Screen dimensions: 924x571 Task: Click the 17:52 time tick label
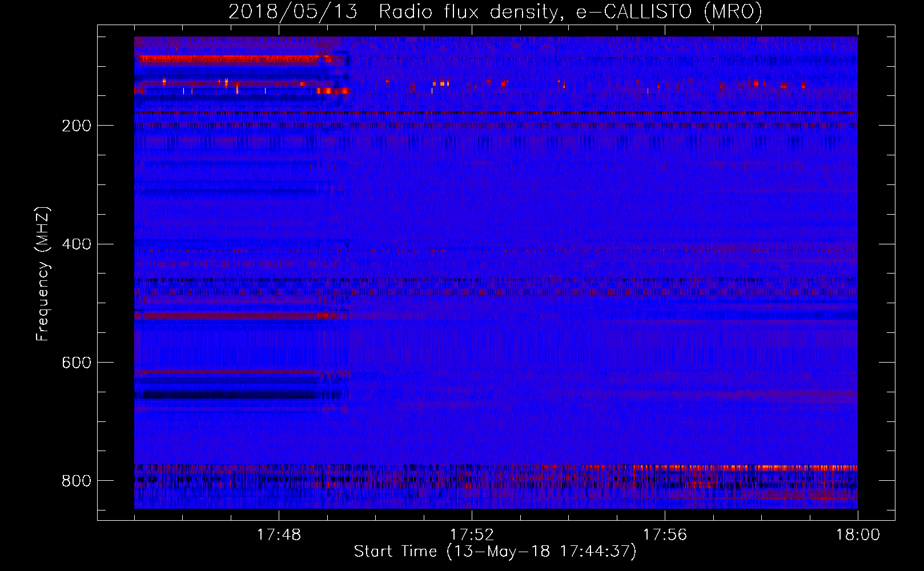pyautogui.click(x=472, y=535)
